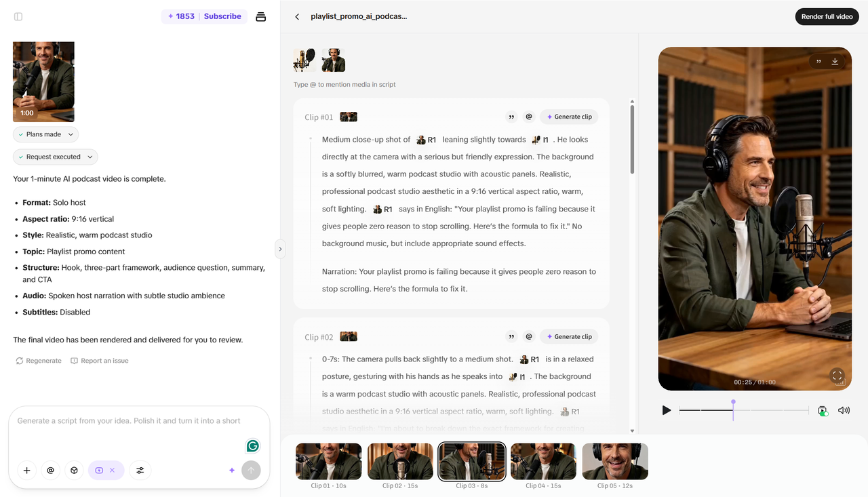Click the 1853 credits counter
868x497 pixels.
click(180, 16)
